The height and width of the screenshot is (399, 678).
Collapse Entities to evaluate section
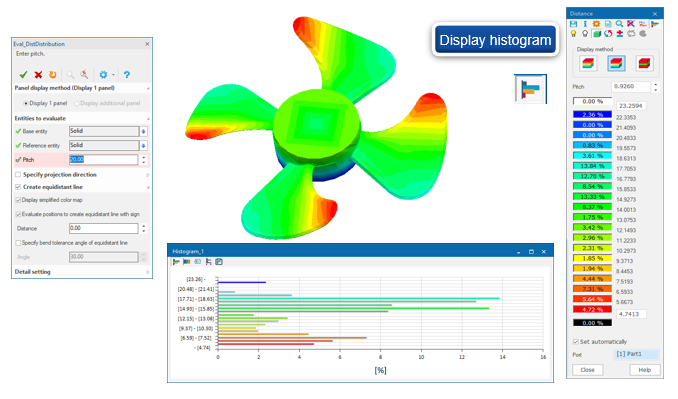(x=147, y=118)
